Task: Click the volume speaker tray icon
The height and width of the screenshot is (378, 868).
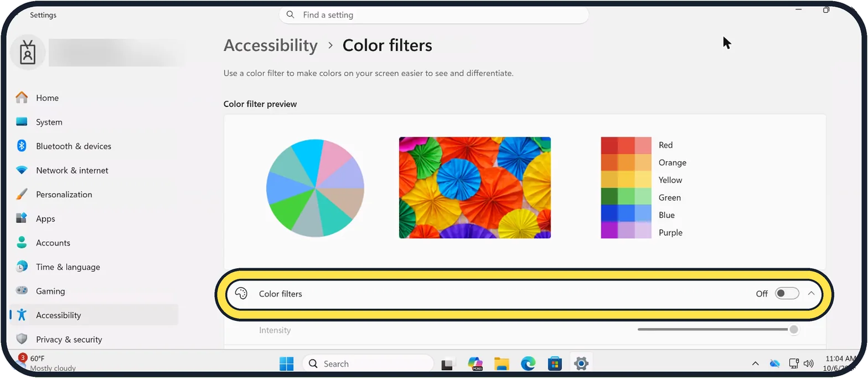Action: (808, 364)
